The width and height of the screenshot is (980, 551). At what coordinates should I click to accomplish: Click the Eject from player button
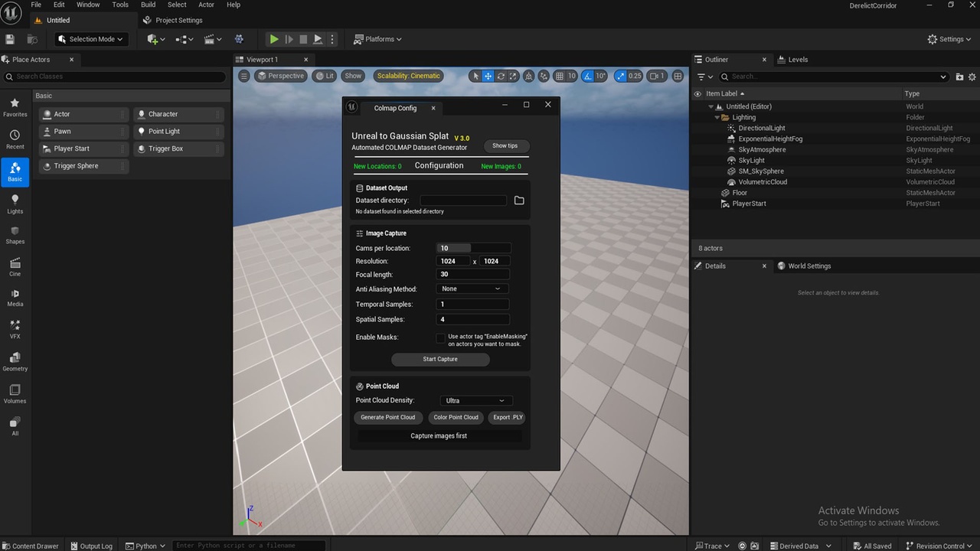click(x=318, y=39)
